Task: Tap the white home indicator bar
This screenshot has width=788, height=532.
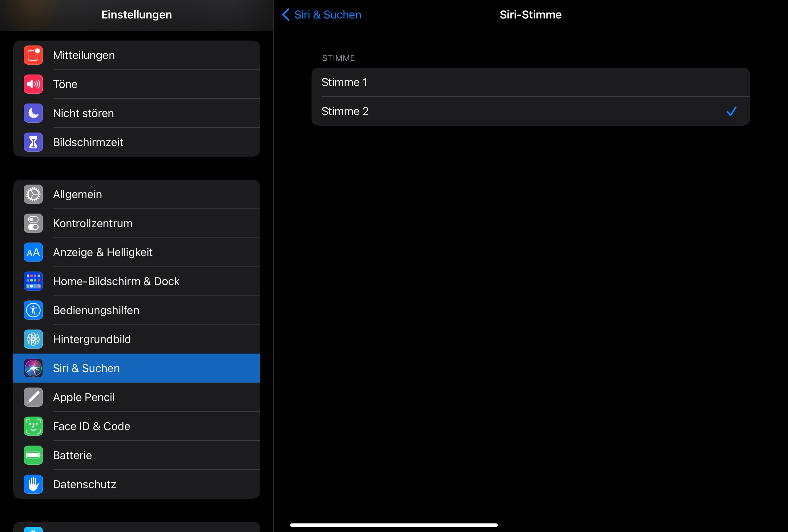Action: tap(394, 525)
